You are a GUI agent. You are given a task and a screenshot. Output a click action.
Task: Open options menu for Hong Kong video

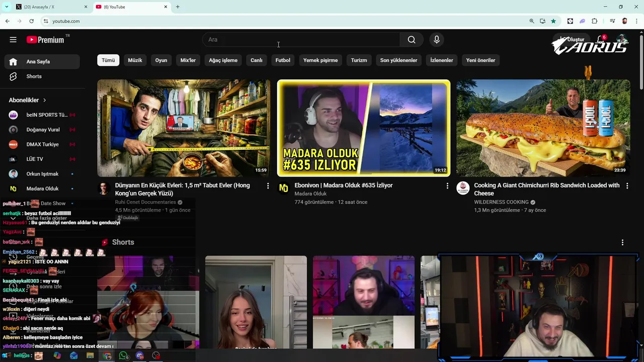click(268, 186)
